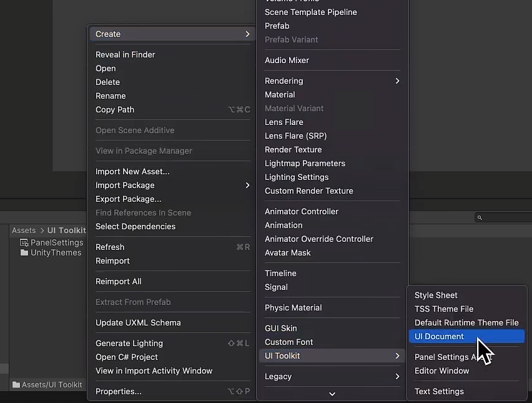Expand the Rendering submenu arrow

[x=397, y=81]
